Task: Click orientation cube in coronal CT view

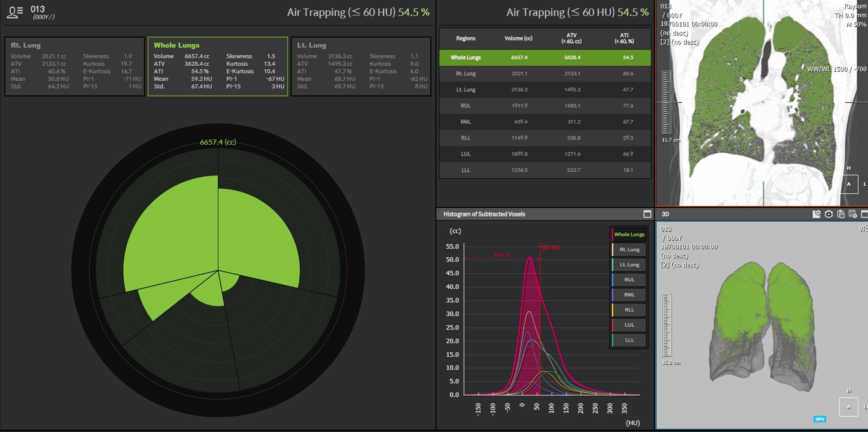Action: coord(849,184)
